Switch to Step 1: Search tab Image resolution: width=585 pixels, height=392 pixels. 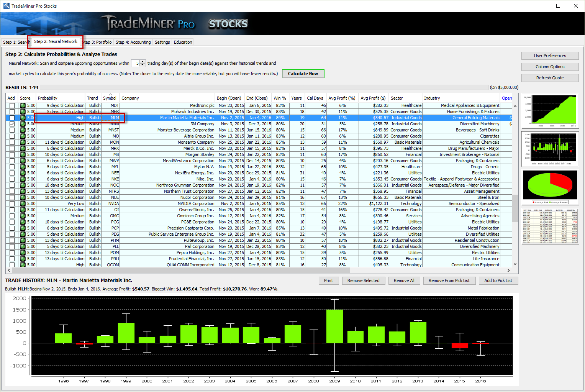pos(16,42)
